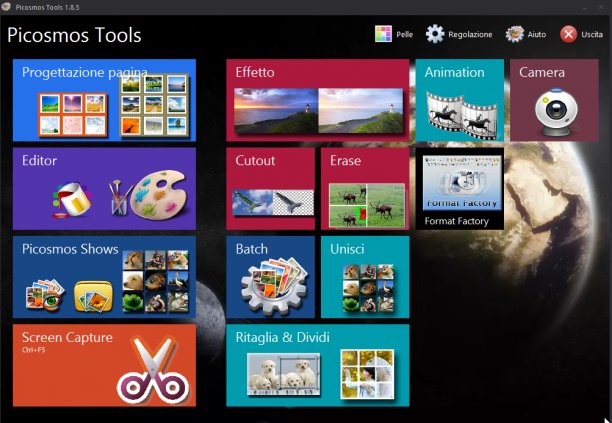Click the left lighthouse image in Effetto
This screenshot has height=423, width=612.
click(x=276, y=110)
